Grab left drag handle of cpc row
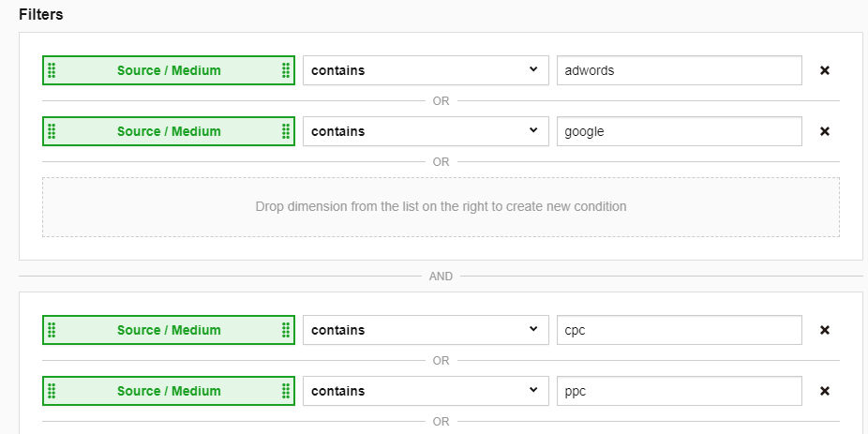This screenshot has width=868, height=434. pos(52,330)
